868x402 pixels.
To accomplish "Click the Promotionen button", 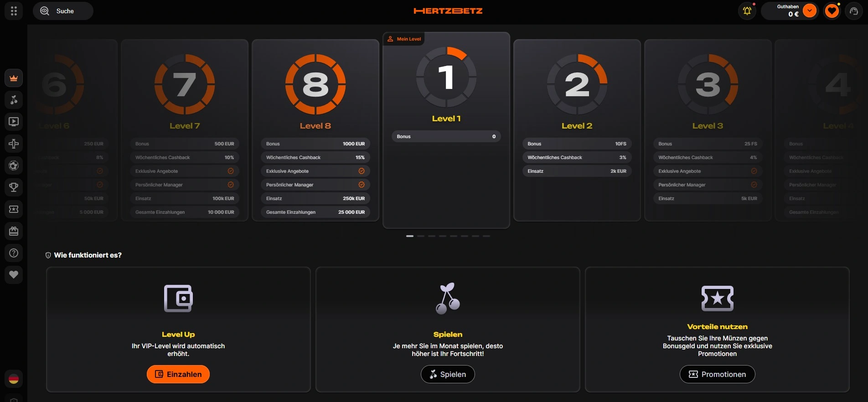I will (x=717, y=374).
